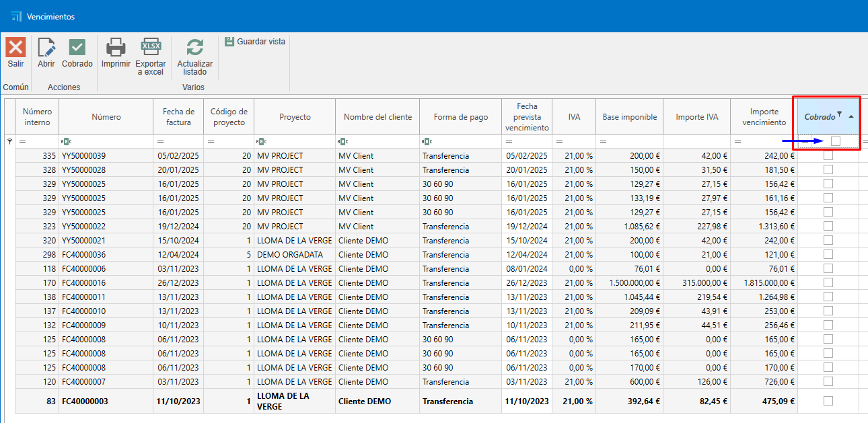Tick Cobrado checkbox for invoice FC40000016
This screenshot has height=423, width=868.
pos(828,282)
